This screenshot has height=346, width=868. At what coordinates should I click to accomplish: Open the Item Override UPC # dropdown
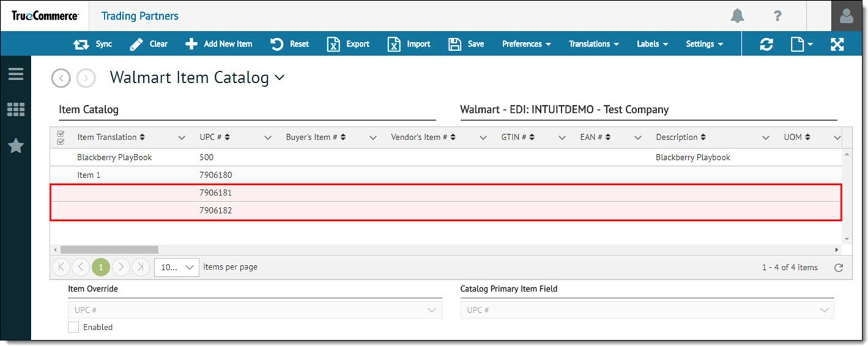254,310
